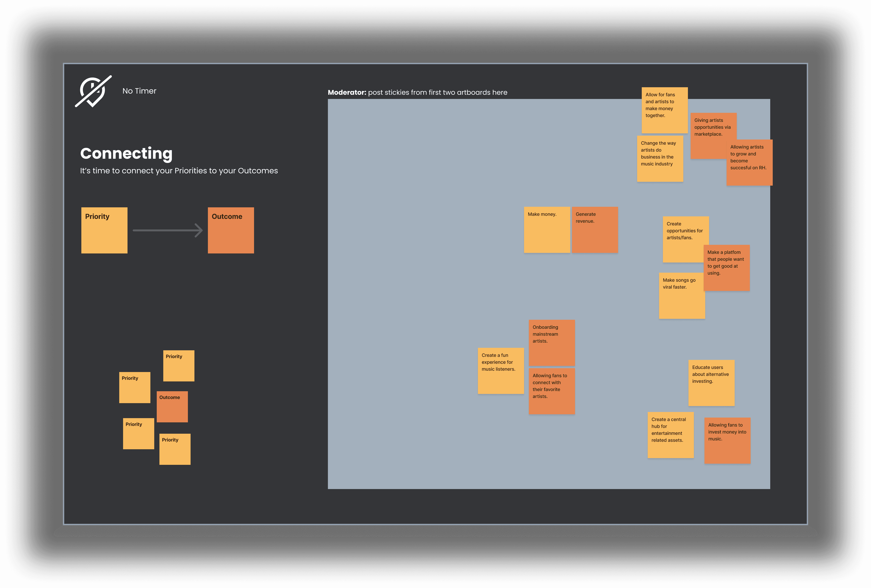The height and width of the screenshot is (588, 871).
Task: Select the 'Make money.' sticky note
Action: 546,230
